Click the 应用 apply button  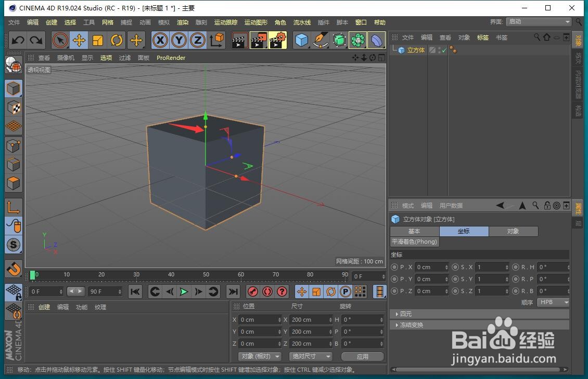(x=363, y=357)
